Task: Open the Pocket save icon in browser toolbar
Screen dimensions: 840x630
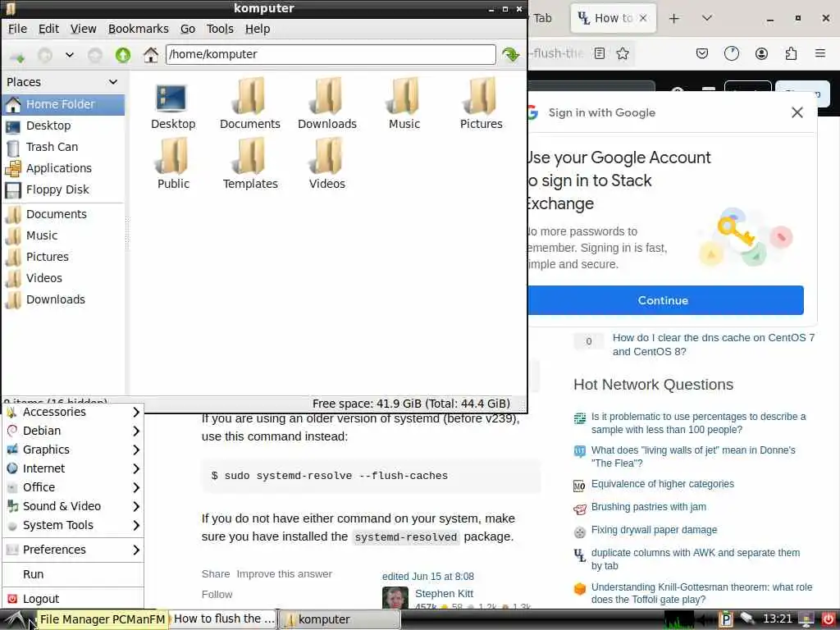Action: click(702, 53)
